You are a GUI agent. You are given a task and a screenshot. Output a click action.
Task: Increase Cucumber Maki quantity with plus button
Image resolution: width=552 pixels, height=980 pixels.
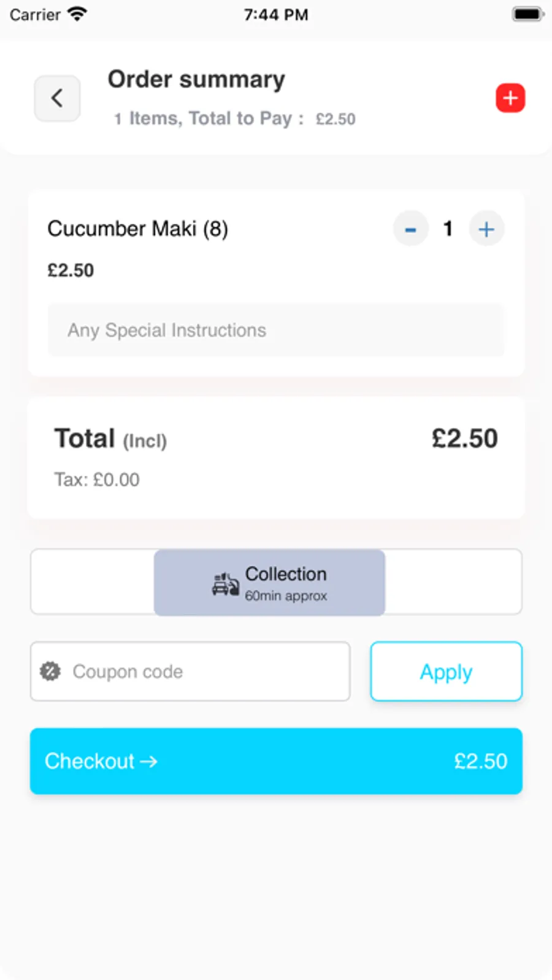486,229
